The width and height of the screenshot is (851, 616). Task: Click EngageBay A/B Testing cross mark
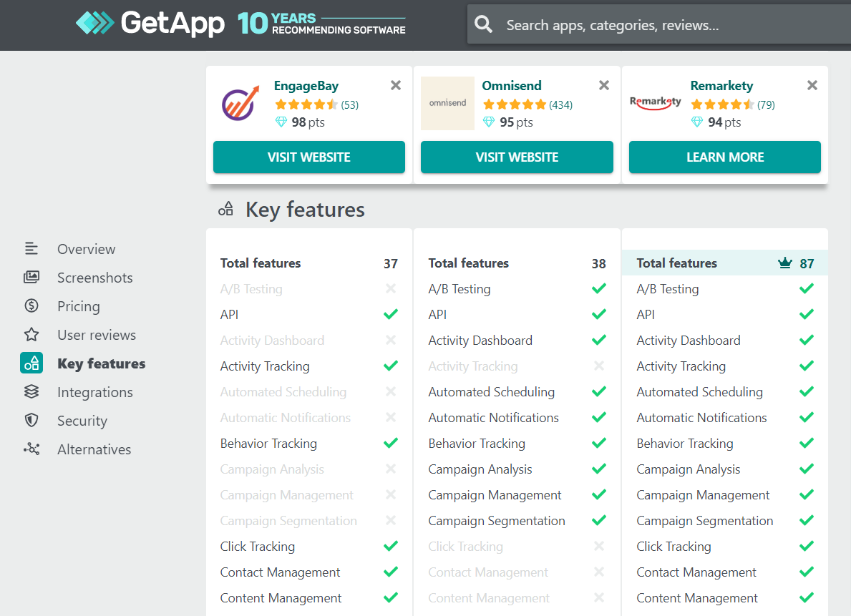(x=391, y=289)
